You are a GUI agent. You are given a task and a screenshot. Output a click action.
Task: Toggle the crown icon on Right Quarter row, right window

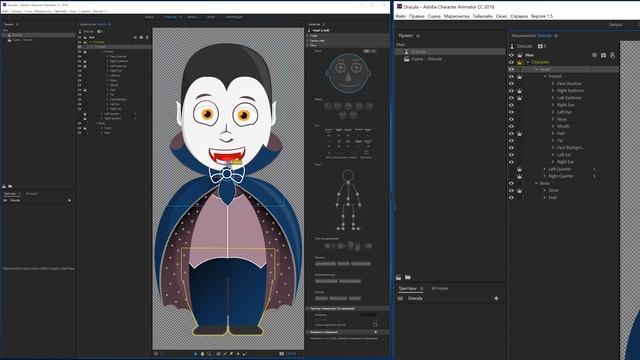tap(520, 176)
